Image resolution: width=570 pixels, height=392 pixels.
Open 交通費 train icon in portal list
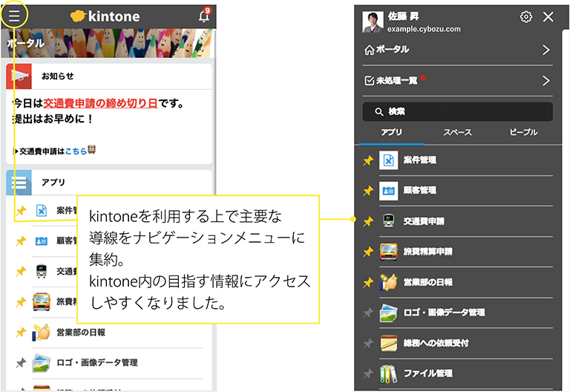tap(42, 271)
